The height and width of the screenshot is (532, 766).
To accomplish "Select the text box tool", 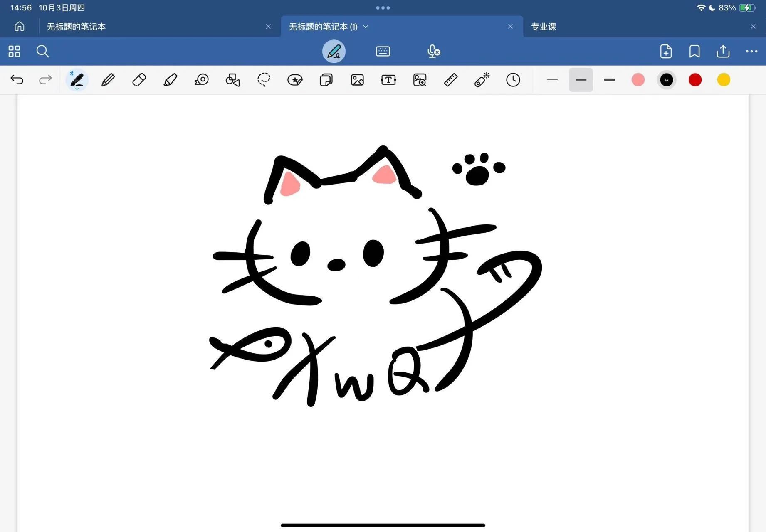I will point(388,80).
